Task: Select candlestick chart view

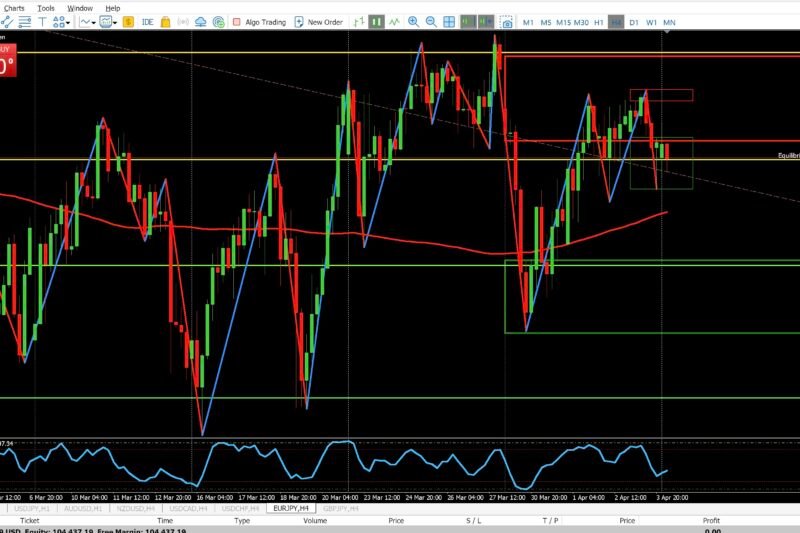Action: (377, 22)
